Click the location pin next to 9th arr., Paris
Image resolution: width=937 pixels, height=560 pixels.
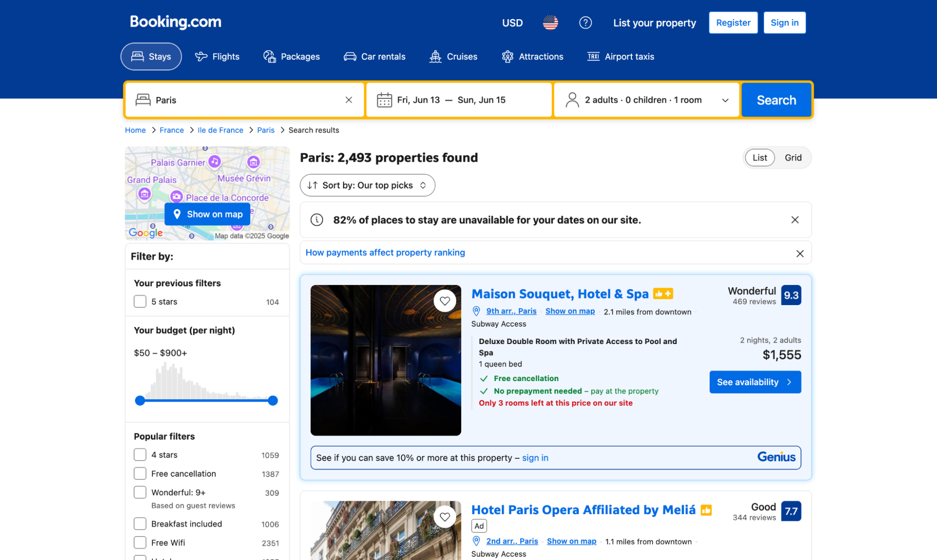(476, 311)
